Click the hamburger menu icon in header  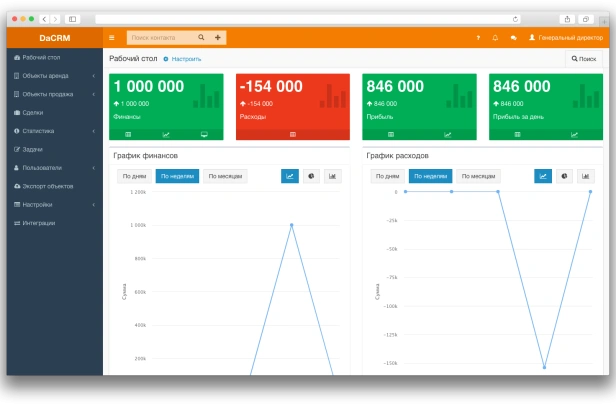pyautogui.click(x=112, y=38)
